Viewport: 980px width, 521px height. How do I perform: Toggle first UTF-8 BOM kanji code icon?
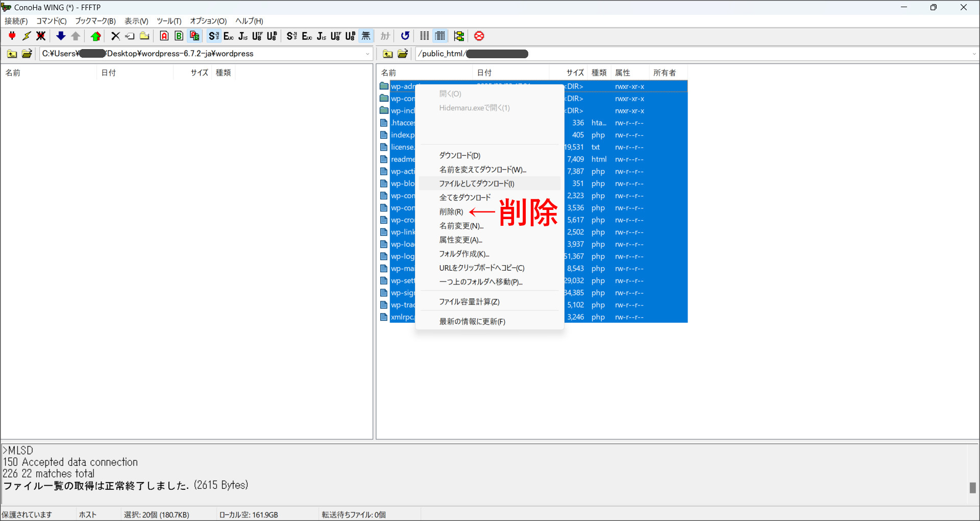272,36
